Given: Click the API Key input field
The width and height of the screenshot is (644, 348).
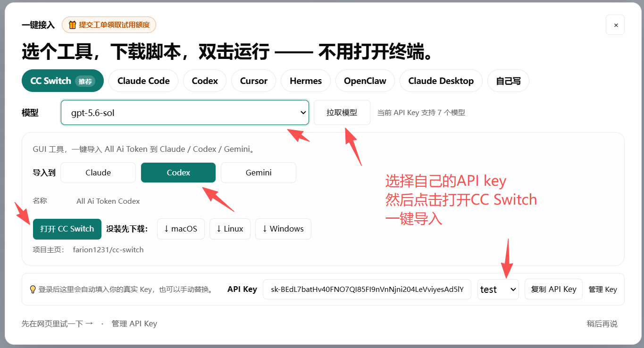Looking at the screenshot, I should 367,289.
